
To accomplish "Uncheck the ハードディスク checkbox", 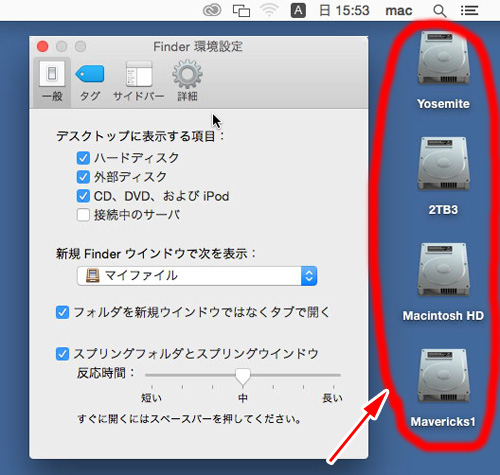I will 83,158.
